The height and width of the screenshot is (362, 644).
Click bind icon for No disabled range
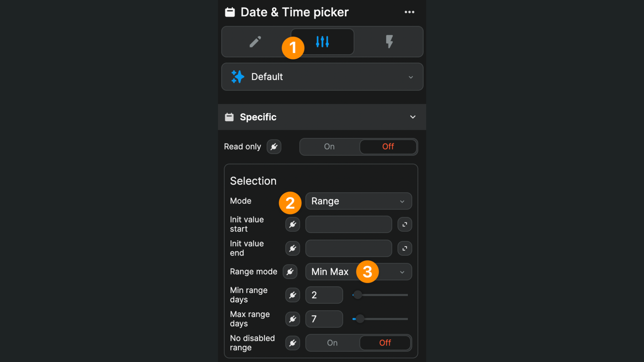292,343
